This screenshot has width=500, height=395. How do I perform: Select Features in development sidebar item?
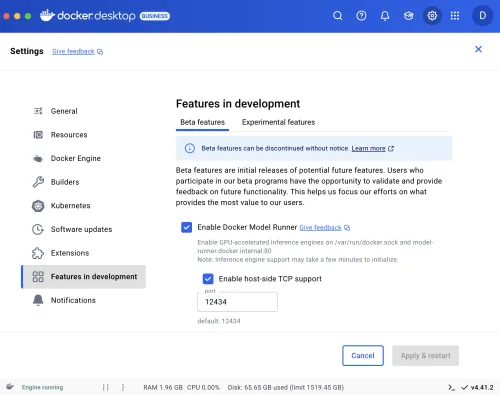pos(83,277)
